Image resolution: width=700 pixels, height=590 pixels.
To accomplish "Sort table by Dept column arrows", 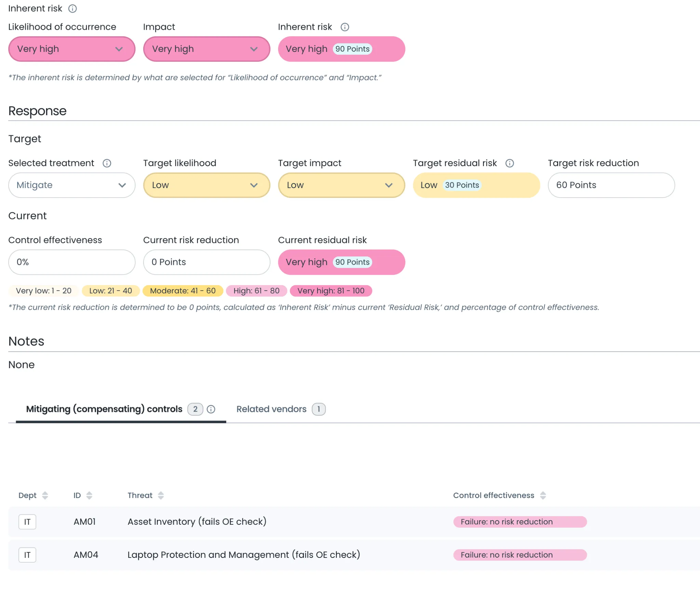I will pos(45,495).
